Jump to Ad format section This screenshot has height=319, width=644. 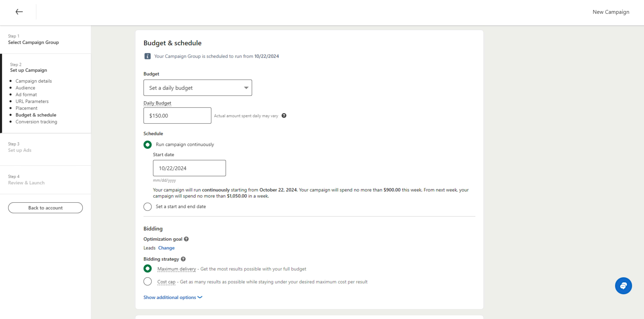(x=26, y=94)
